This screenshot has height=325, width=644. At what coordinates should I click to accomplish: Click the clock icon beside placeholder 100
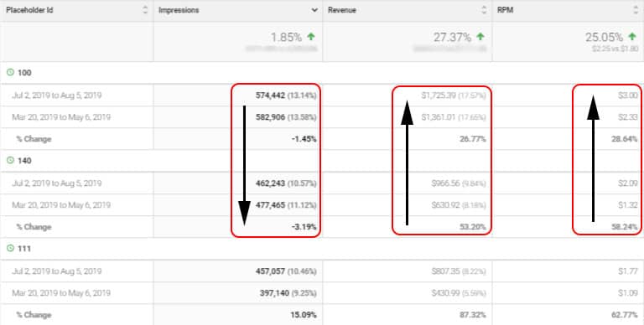pyautogui.click(x=10, y=73)
